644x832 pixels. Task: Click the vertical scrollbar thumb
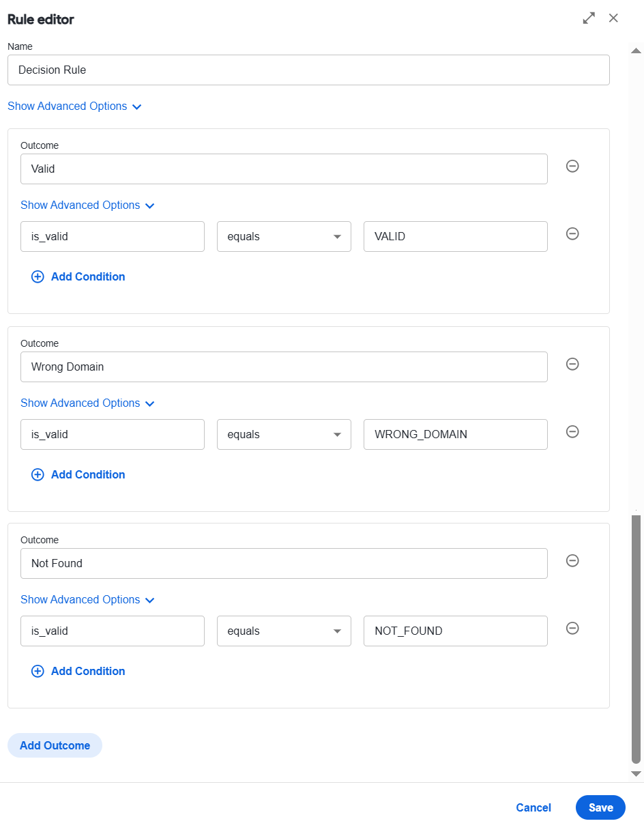click(636, 640)
